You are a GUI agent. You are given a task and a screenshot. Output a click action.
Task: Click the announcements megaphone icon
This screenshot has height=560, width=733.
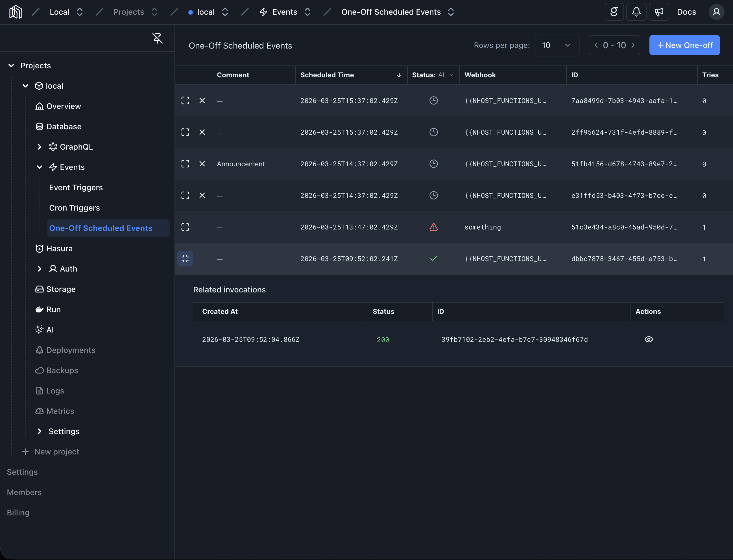tap(659, 12)
